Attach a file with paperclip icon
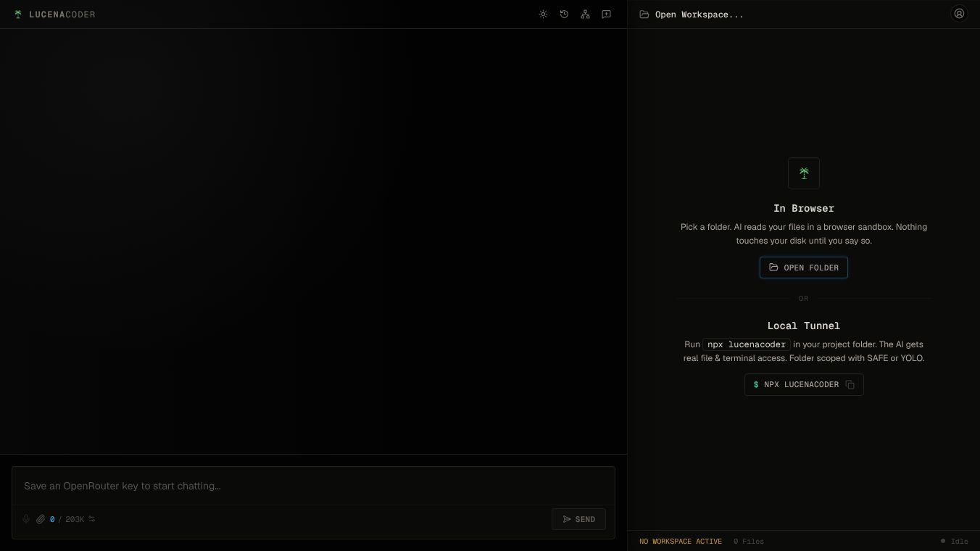This screenshot has height=551, width=980. 41,519
